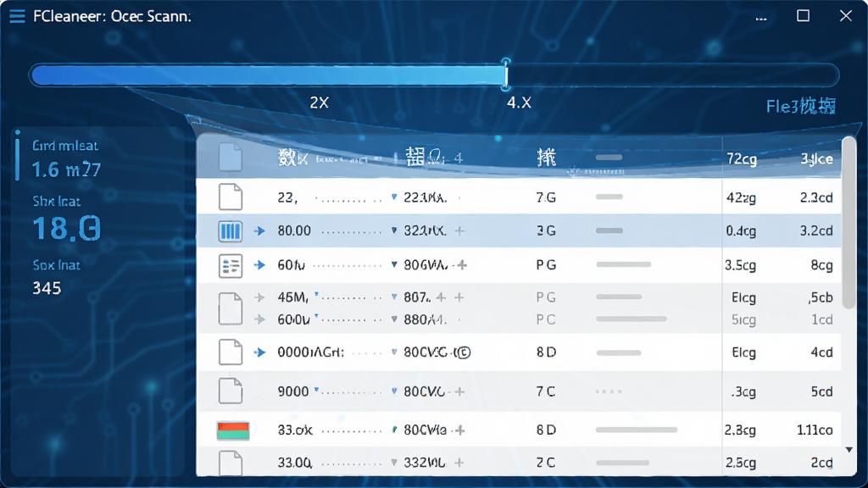The width and height of the screenshot is (868, 488).
Task: Click the unfilled part of the scan progress bar
Action: (x=672, y=75)
